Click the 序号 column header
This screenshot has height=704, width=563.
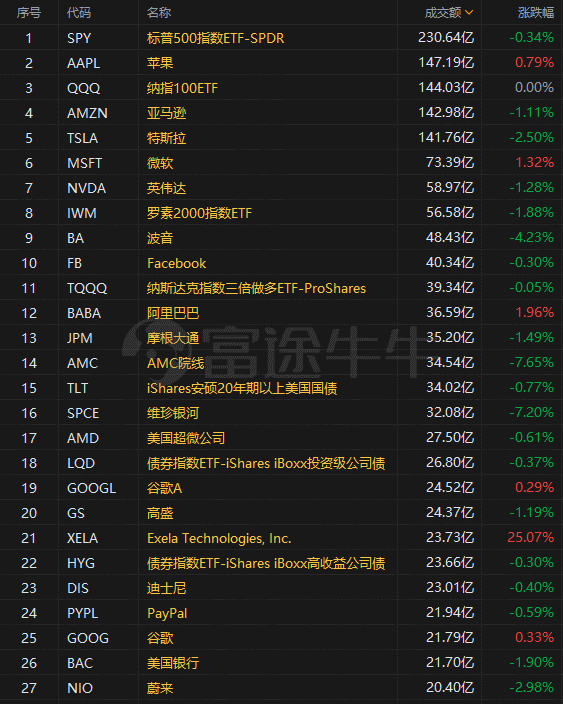click(29, 13)
